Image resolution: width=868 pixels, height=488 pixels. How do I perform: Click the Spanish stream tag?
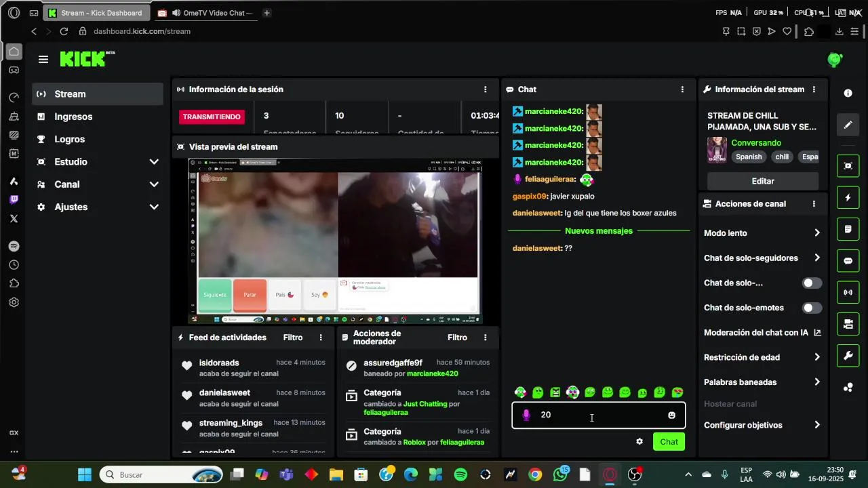(749, 157)
